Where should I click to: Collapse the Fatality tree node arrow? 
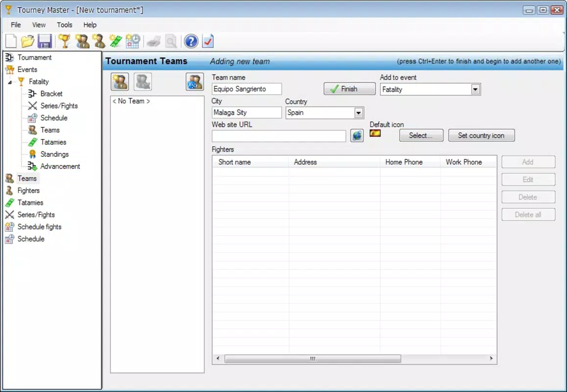coord(10,82)
